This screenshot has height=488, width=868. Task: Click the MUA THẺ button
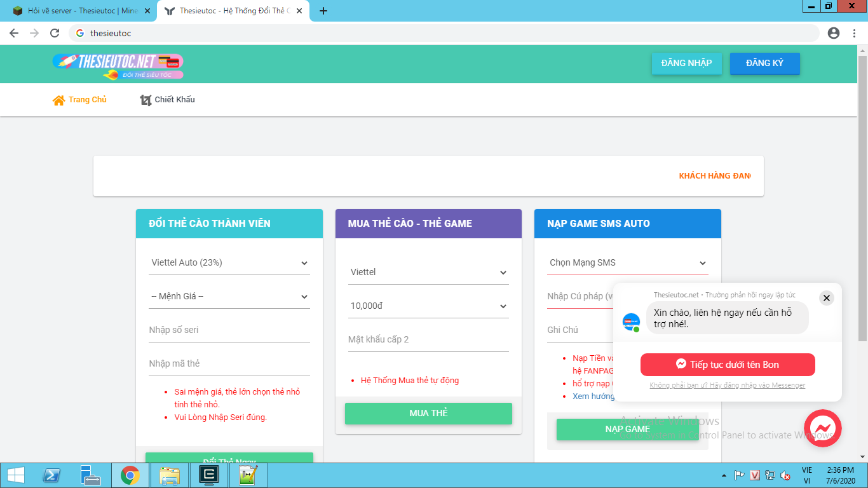click(x=428, y=413)
